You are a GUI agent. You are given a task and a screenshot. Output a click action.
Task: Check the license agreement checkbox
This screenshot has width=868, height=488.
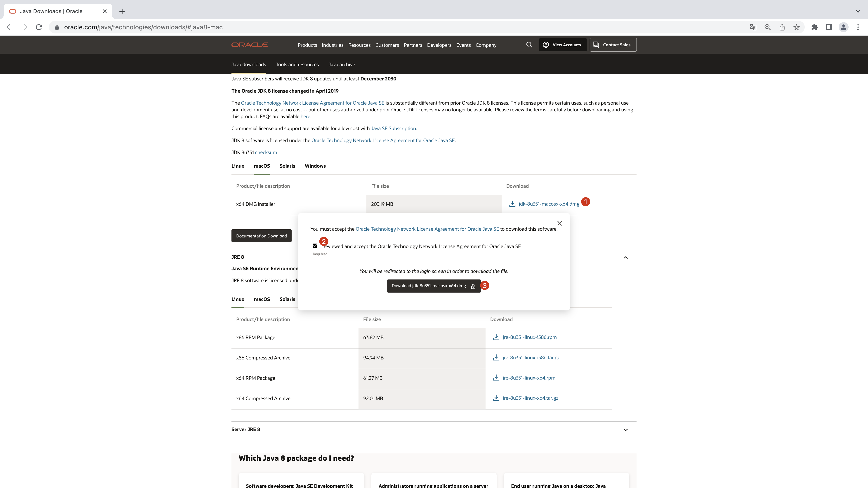pos(315,246)
